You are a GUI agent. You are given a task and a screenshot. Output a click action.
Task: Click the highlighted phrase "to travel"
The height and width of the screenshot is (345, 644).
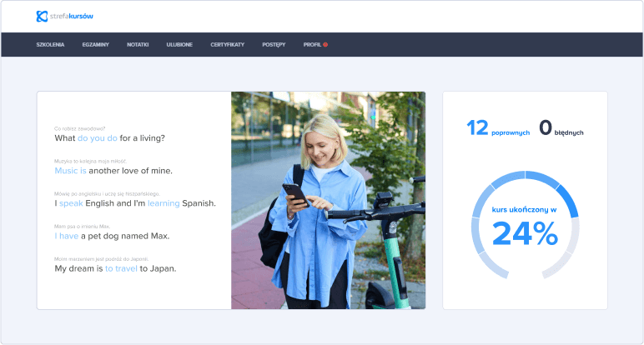(x=121, y=268)
